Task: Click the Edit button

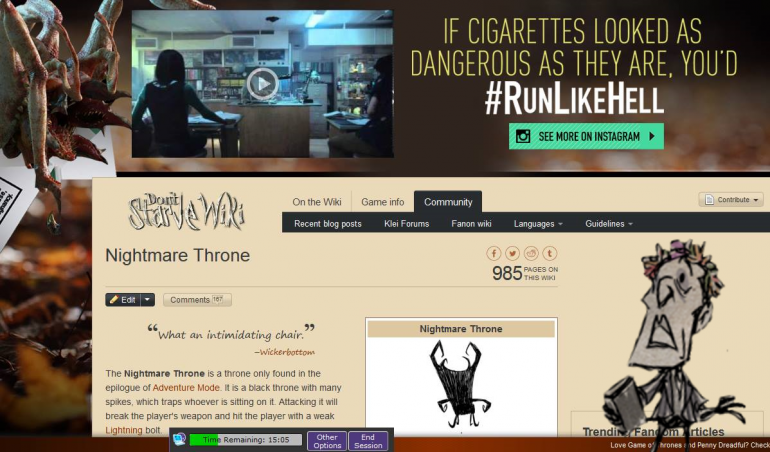Action: (123, 300)
